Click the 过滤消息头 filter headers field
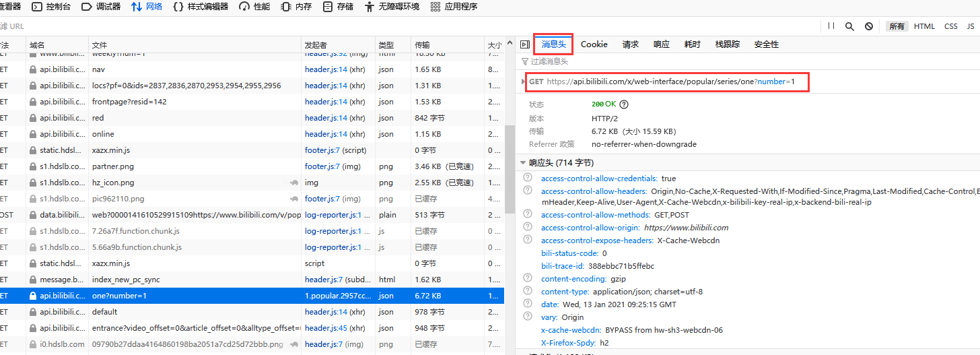 (x=747, y=61)
